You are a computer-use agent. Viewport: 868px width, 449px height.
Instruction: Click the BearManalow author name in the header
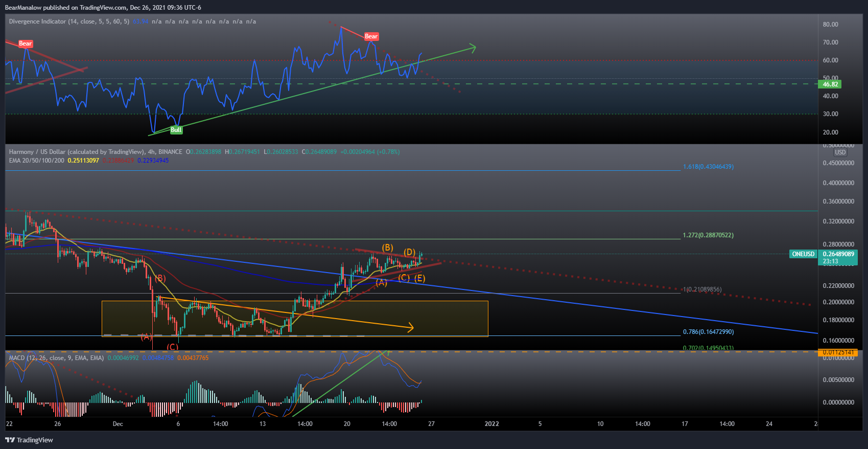(23, 8)
